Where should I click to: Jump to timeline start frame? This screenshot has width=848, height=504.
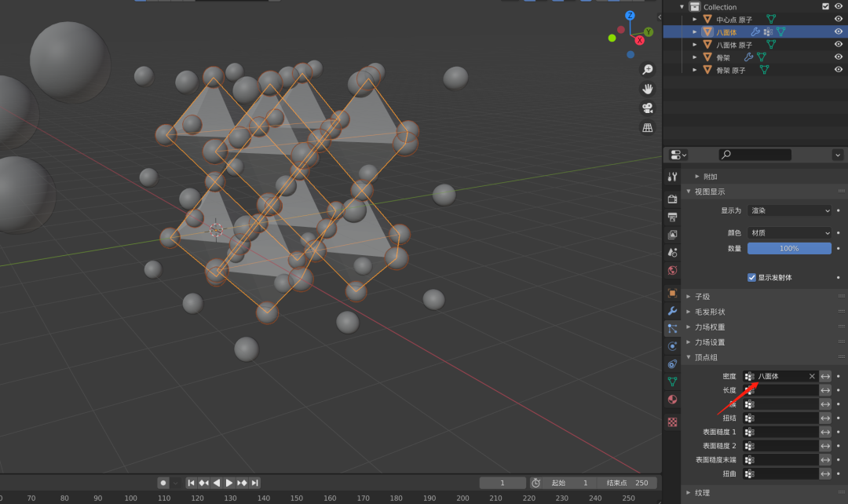(x=191, y=483)
